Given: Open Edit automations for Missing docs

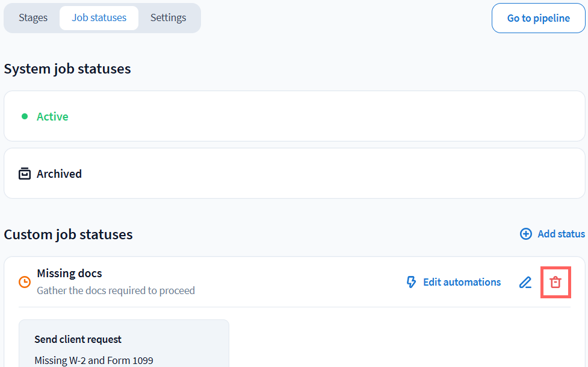Looking at the screenshot, I should 462,282.
